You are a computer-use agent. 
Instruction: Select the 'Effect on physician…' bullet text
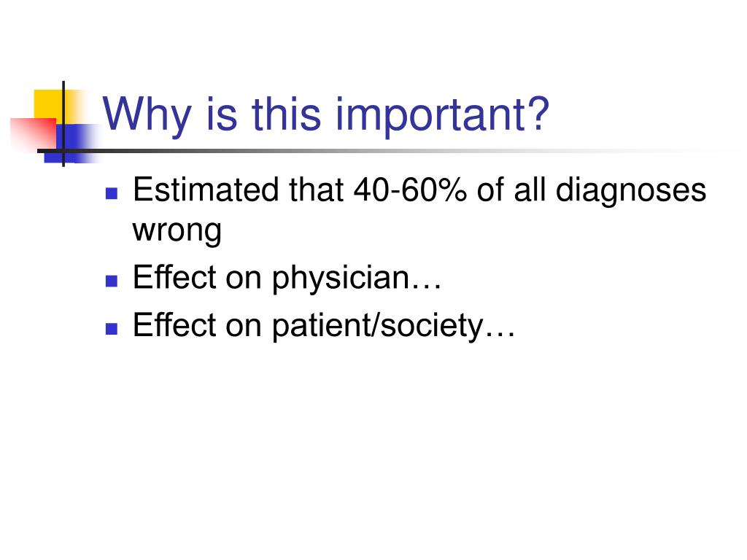click(x=287, y=279)
